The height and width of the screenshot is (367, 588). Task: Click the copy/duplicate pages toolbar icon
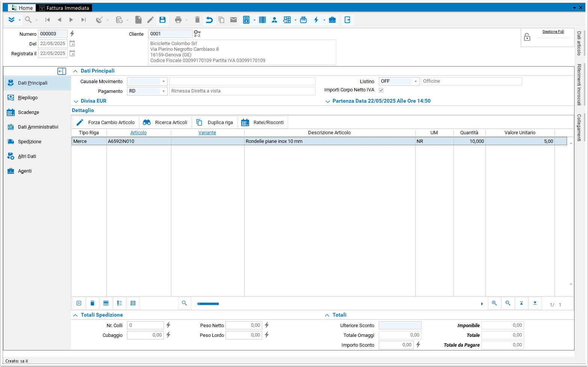pyautogui.click(x=221, y=20)
